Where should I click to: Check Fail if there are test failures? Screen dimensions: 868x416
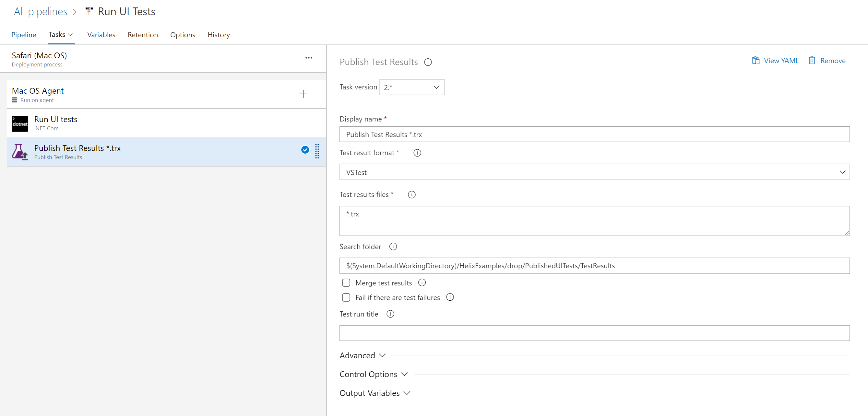tap(346, 297)
